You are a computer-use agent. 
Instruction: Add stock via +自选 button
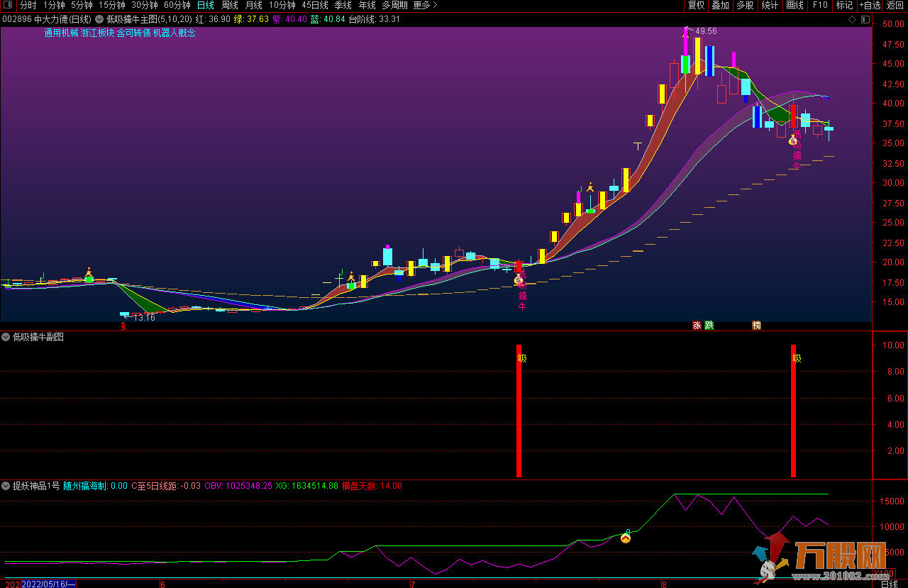870,5
